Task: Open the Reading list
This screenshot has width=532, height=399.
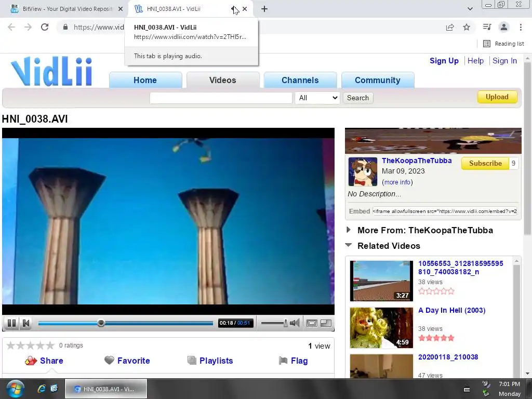Action: tap(503, 44)
